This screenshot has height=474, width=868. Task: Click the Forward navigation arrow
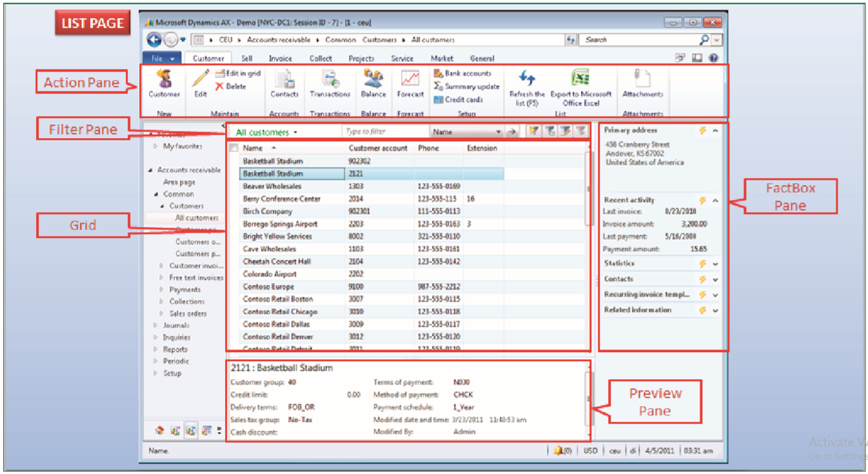click(170, 40)
